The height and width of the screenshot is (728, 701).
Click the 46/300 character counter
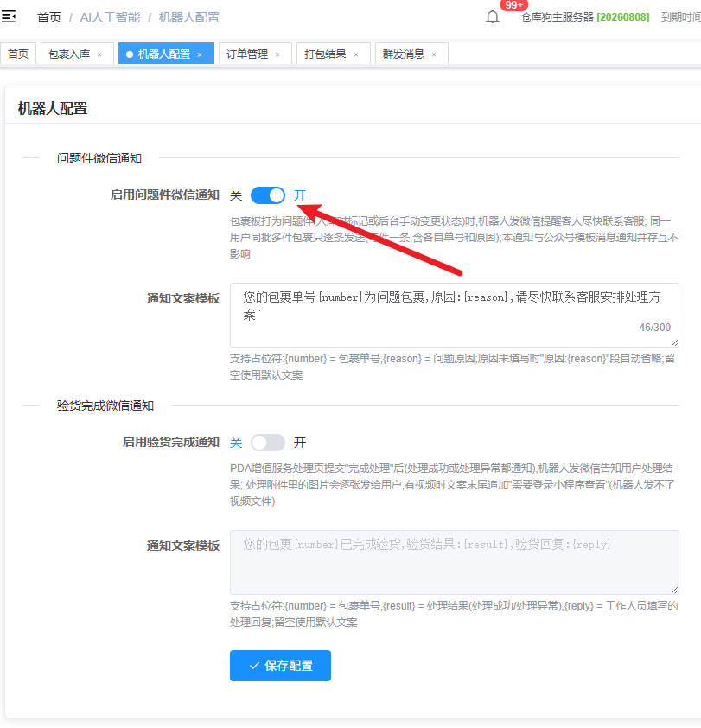pos(654,328)
